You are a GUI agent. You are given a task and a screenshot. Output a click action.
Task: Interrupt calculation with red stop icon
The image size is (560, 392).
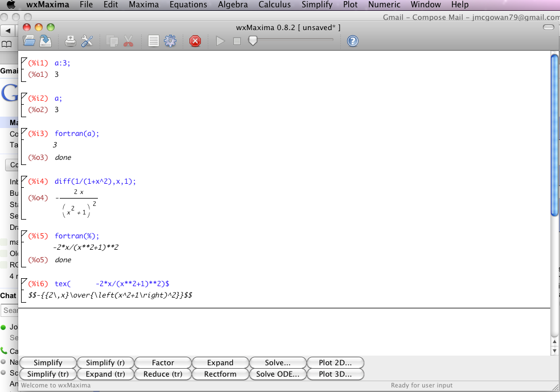(x=195, y=41)
